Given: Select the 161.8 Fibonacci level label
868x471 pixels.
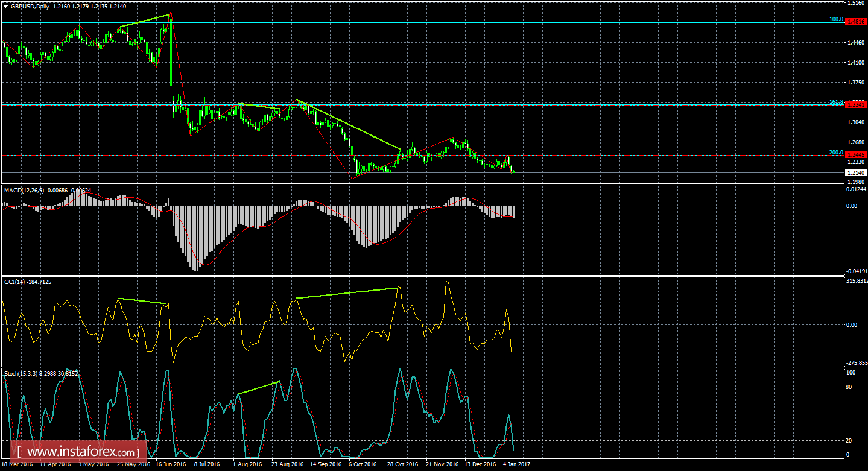Looking at the screenshot, I should [835, 102].
